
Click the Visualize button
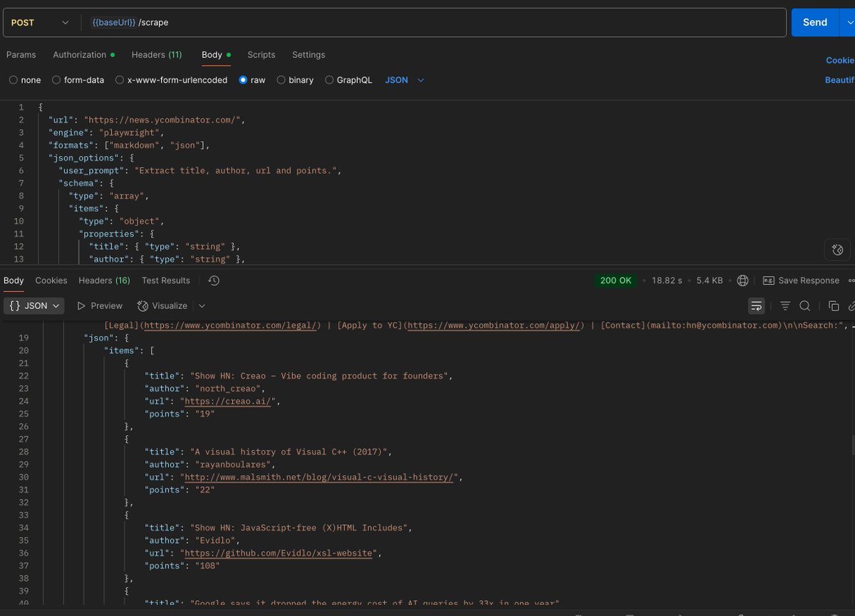point(162,306)
